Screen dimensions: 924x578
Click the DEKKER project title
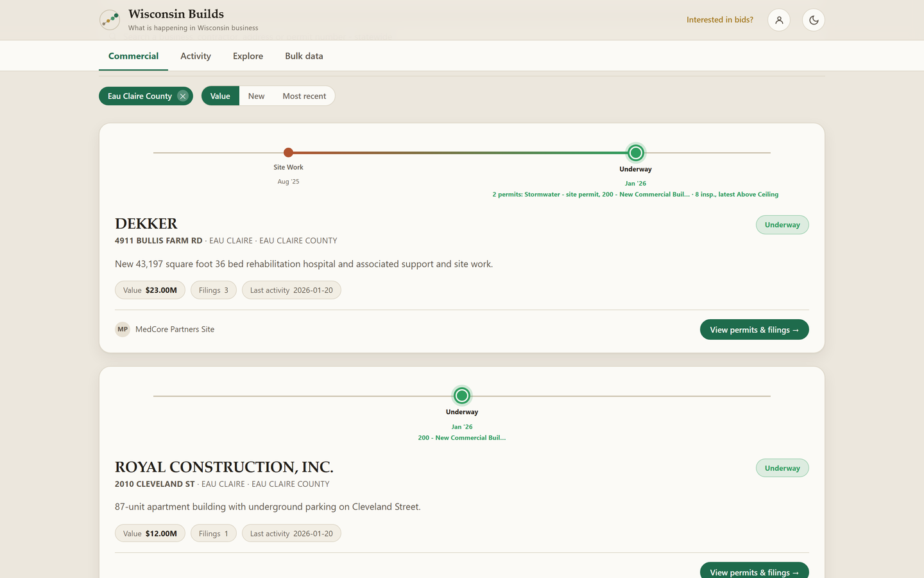tap(146, 223)
